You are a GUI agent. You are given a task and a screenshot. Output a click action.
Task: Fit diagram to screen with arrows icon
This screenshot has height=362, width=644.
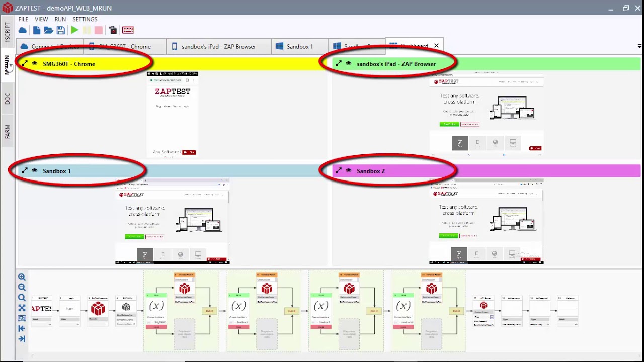point(22,308)
